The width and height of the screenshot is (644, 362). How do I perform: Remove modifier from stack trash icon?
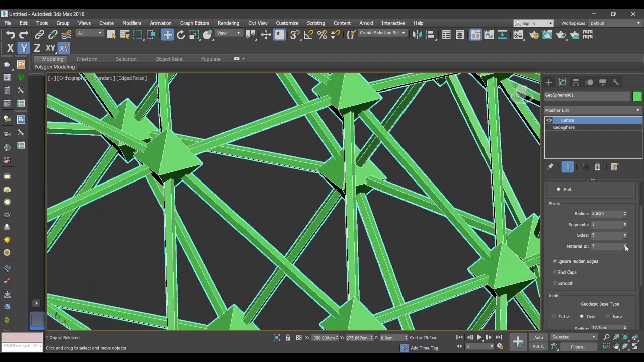597,167
